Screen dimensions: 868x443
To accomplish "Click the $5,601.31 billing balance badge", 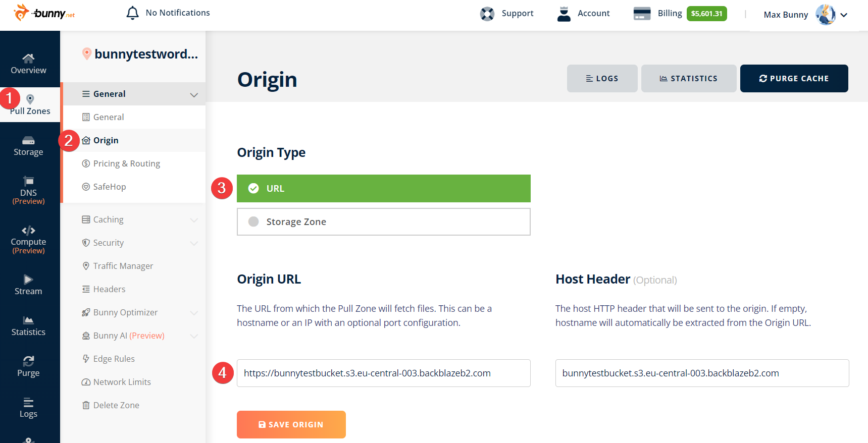I will click(x=707, y=14).
